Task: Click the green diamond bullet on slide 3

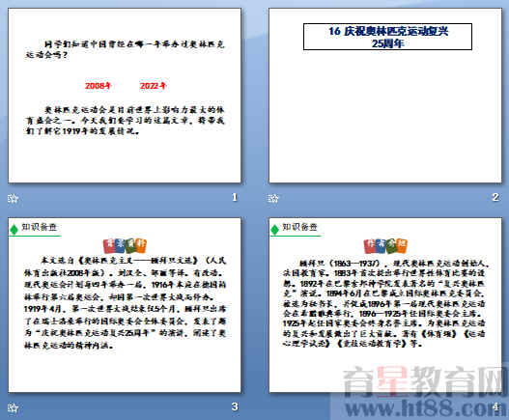Action: point(14,230)
